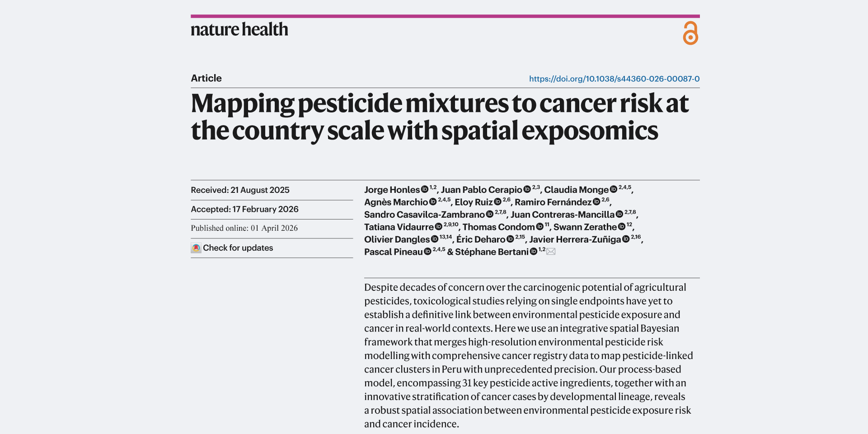Click the open access lock icon
This screenshot has height=434, width=868.
690,33
